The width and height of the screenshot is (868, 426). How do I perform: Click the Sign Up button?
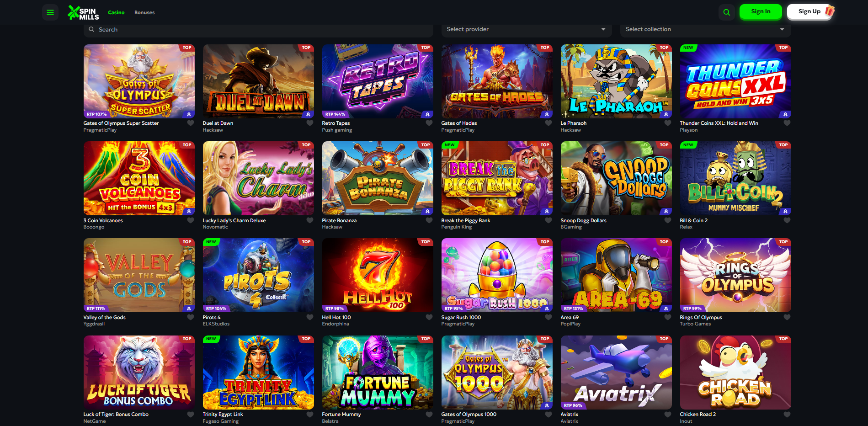pyautogui.click(x=809, y=11)
